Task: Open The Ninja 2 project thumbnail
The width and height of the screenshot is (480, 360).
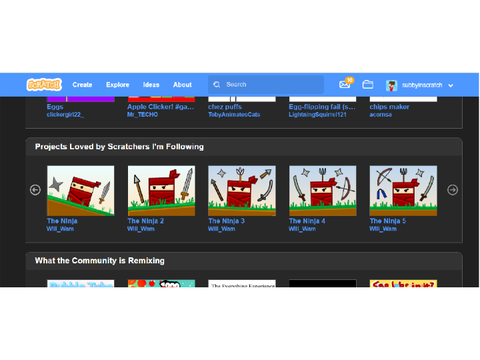Action: (x=161, y=191)
